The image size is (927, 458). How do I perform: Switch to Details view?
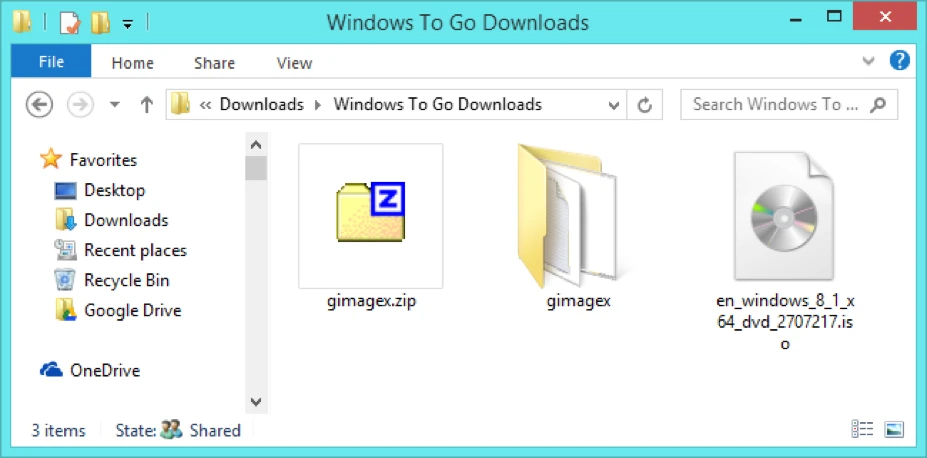click(x=863, y=430)
